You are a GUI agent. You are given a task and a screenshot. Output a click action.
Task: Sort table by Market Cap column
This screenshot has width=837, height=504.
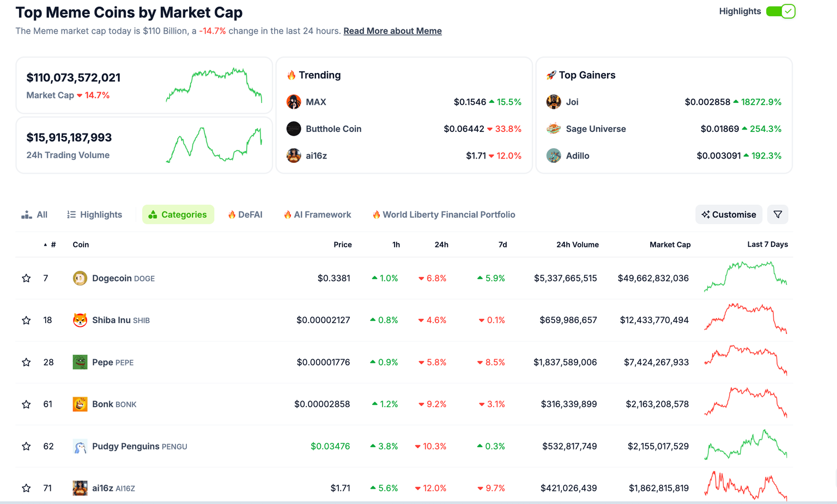(x=670, y=245)
